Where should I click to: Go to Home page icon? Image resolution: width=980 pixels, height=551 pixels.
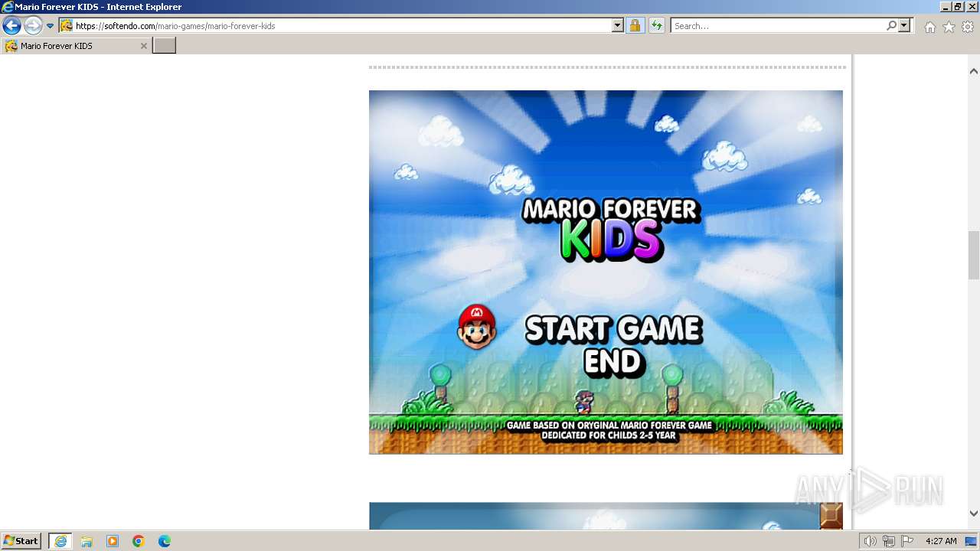929,27
